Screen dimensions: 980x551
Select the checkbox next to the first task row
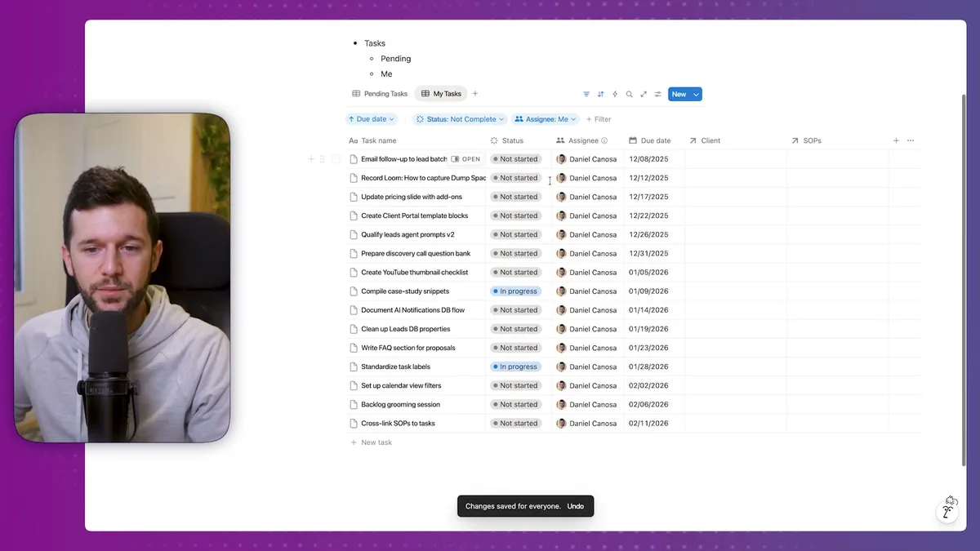pyautogui.click(x=336, y=158)
